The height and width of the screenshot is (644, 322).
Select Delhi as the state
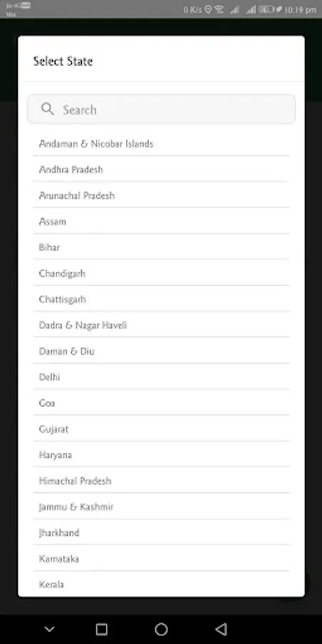(x=162, y=376)
